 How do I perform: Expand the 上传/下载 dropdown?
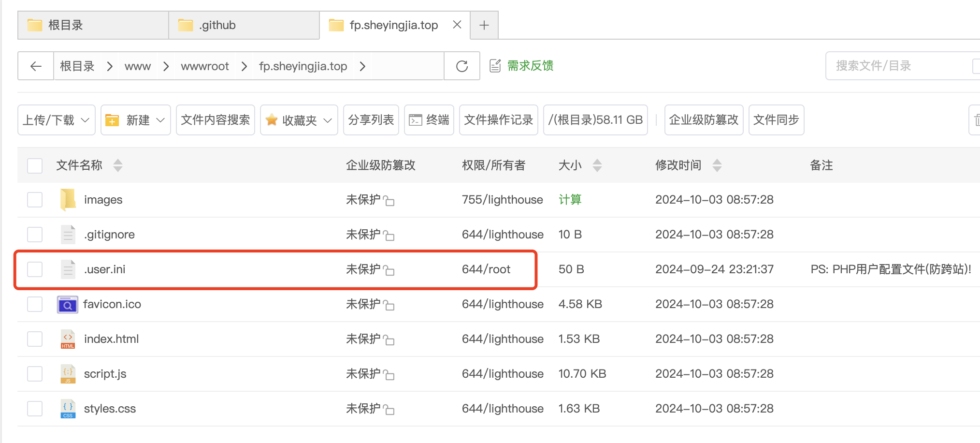[x=57, y=120]
